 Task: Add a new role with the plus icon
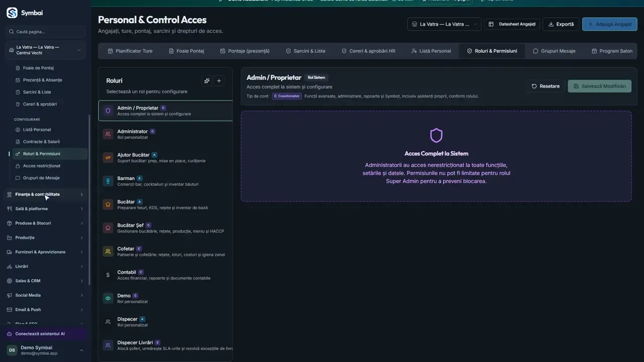tap(219, 81)
